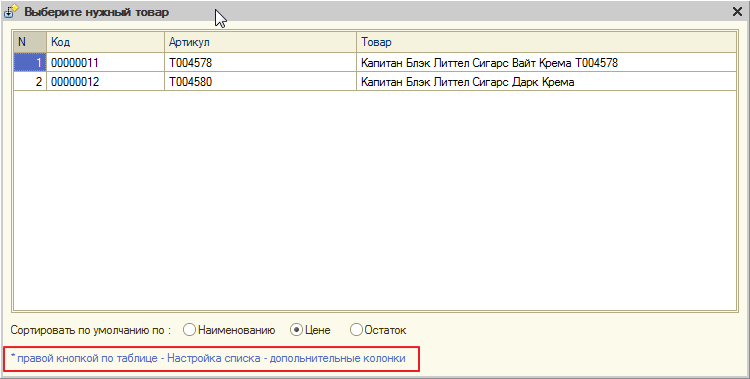Click hint text 'правой кнопкой по таблице'

pos(88,358)
